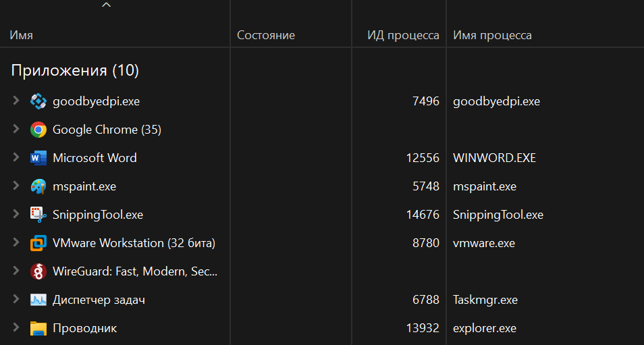
Task: Click the WireGuard app icon
Action: [x=38, y=271]
